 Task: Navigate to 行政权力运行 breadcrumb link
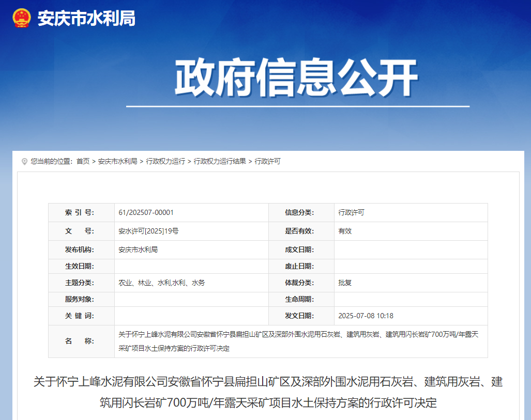pyautogui.click(x=165, y=162)
